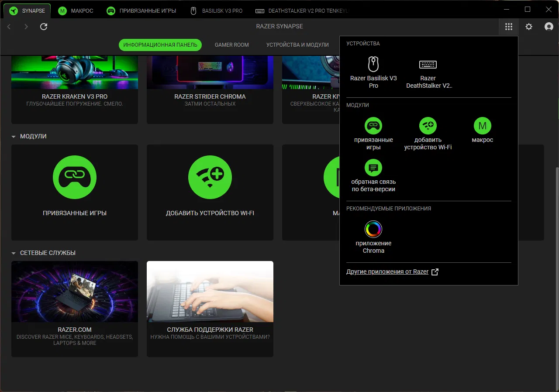Open обратная связь по бета-версии feedback

(x=373, y=176)
